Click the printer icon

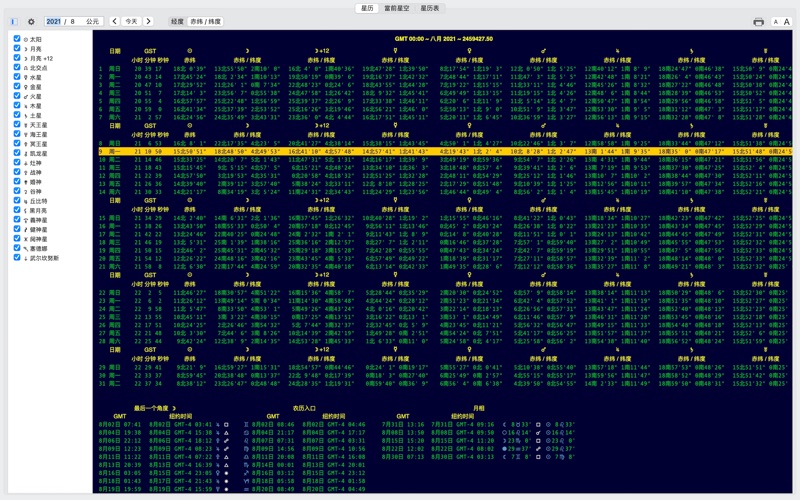pyautogui.click(x=758, y=21)
